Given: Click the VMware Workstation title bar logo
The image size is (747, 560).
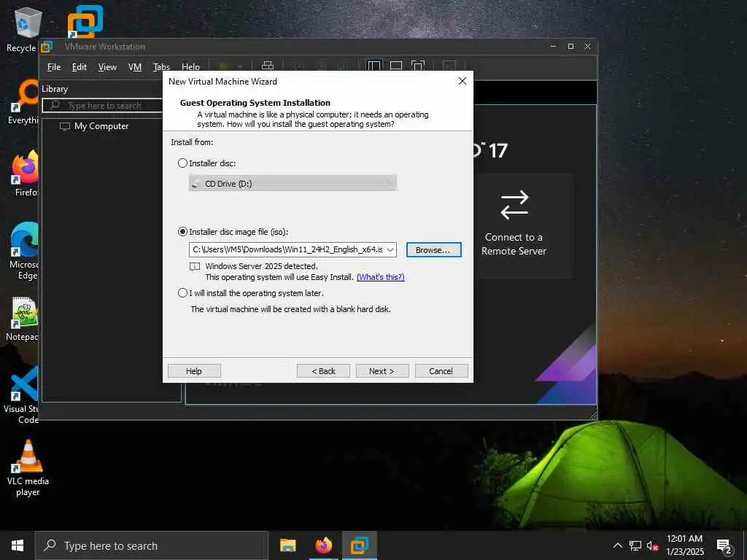Looking at the screenshot, I should (x=47, y=47).
